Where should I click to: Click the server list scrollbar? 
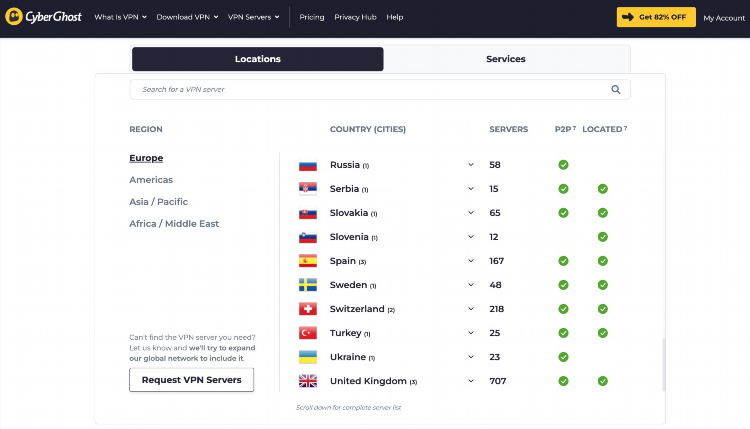coord(663,365)
